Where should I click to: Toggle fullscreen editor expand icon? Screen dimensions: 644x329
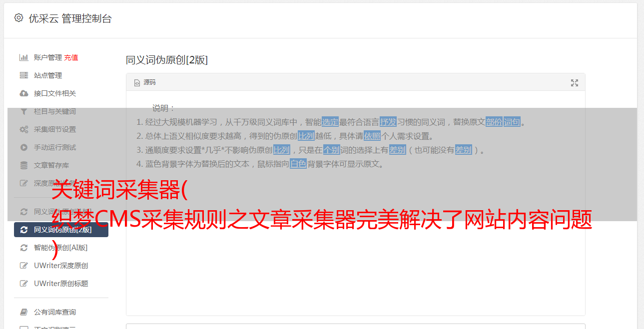575,83
